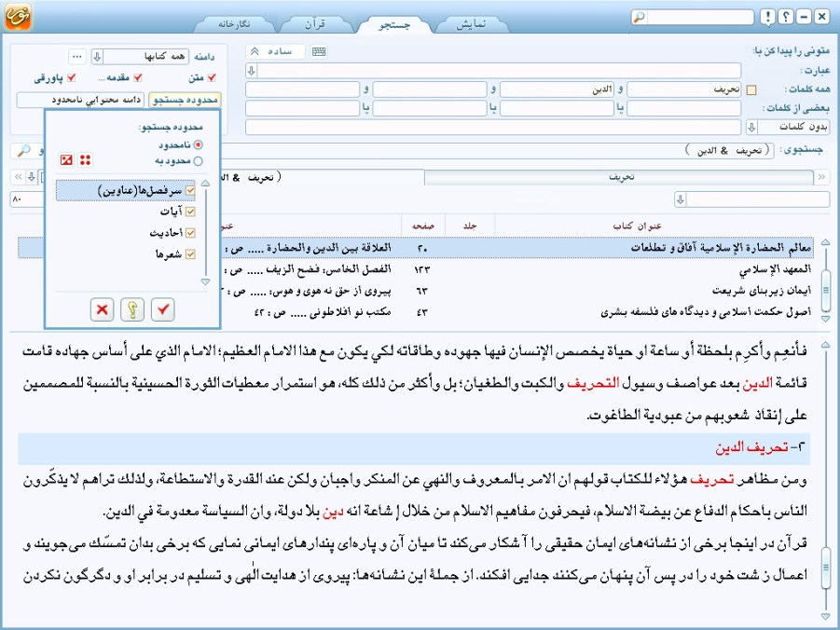
Task: Open popup help with the yellow question mark button
Action: coord(132,309)
